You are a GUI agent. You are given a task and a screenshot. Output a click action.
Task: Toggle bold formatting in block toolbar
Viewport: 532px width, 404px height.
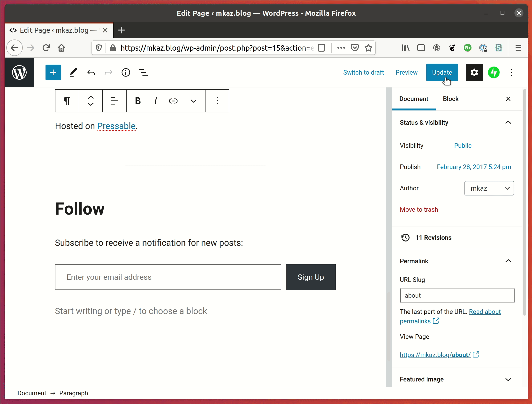coord(138,101)
